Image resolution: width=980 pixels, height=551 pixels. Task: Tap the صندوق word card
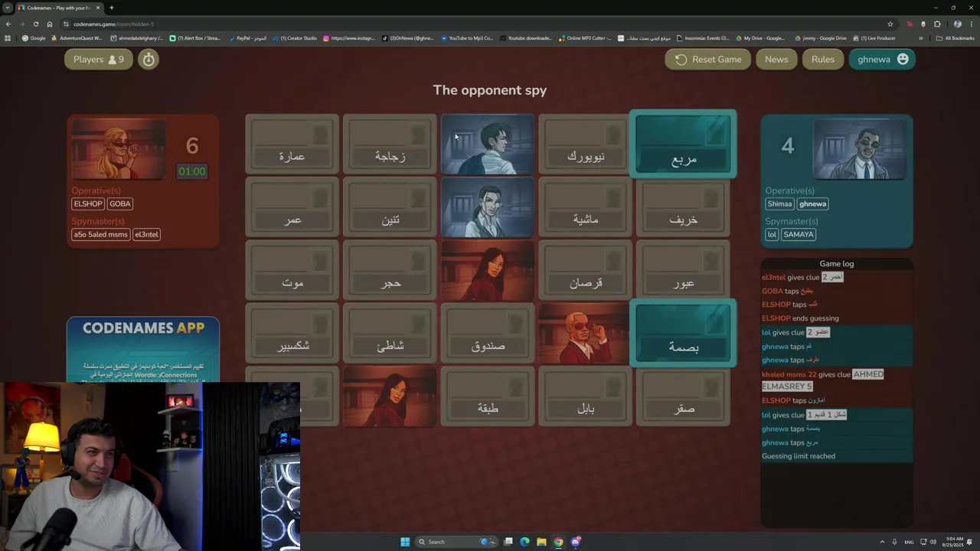488,333
